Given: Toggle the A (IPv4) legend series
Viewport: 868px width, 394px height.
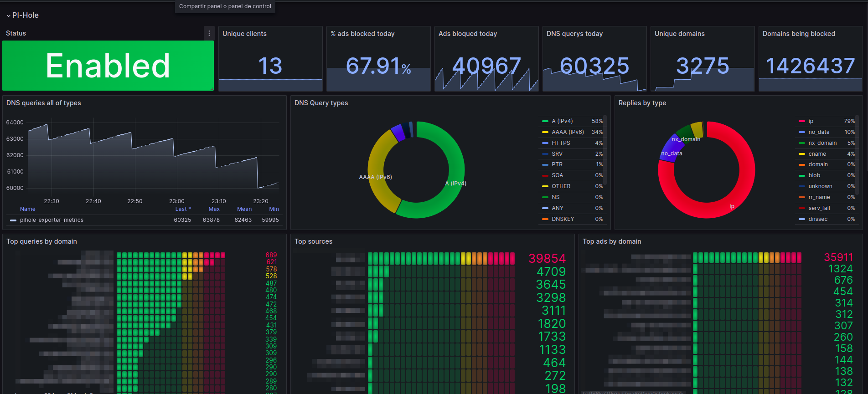Looking at the screenshot, I should click(562, 121).
